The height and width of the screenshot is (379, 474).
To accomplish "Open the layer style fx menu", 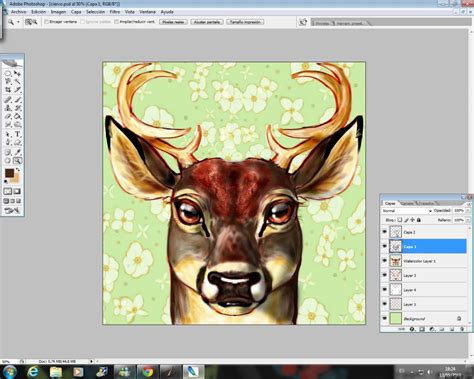I will 412,329.
